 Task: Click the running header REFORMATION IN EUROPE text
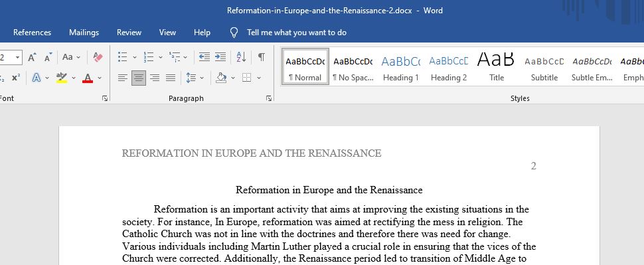252,153
